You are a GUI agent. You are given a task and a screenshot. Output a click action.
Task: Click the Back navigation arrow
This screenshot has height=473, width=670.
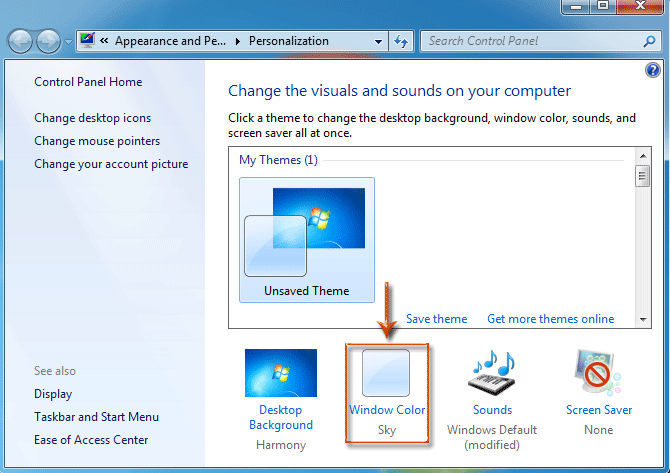coord(20,41)
